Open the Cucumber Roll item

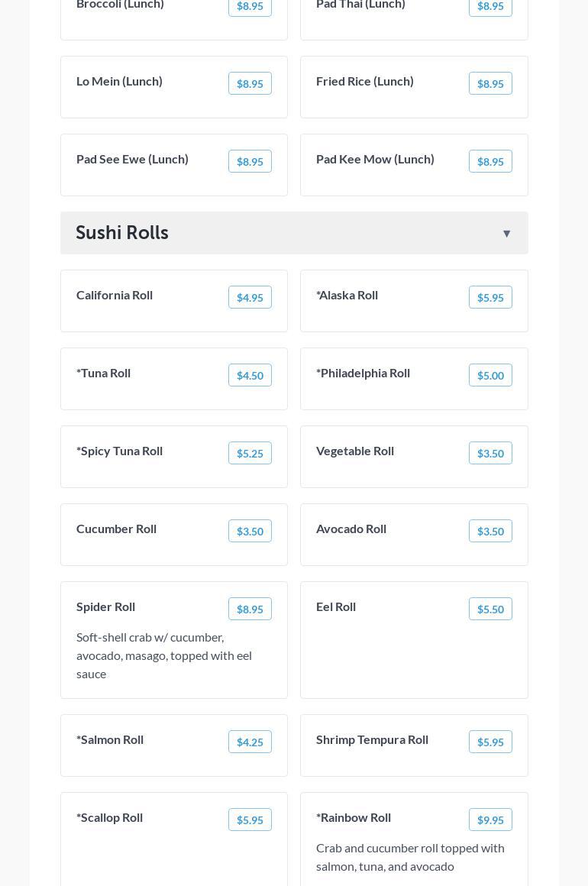117,529
